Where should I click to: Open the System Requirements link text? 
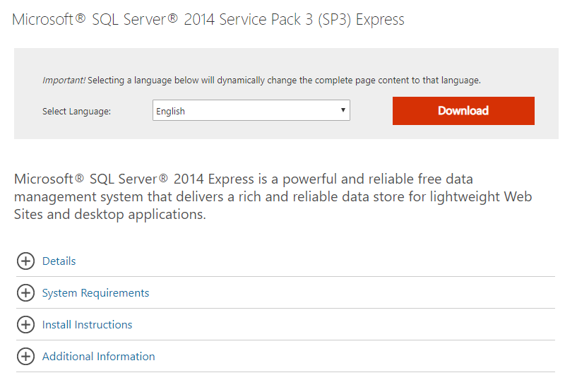click(95, 293)
